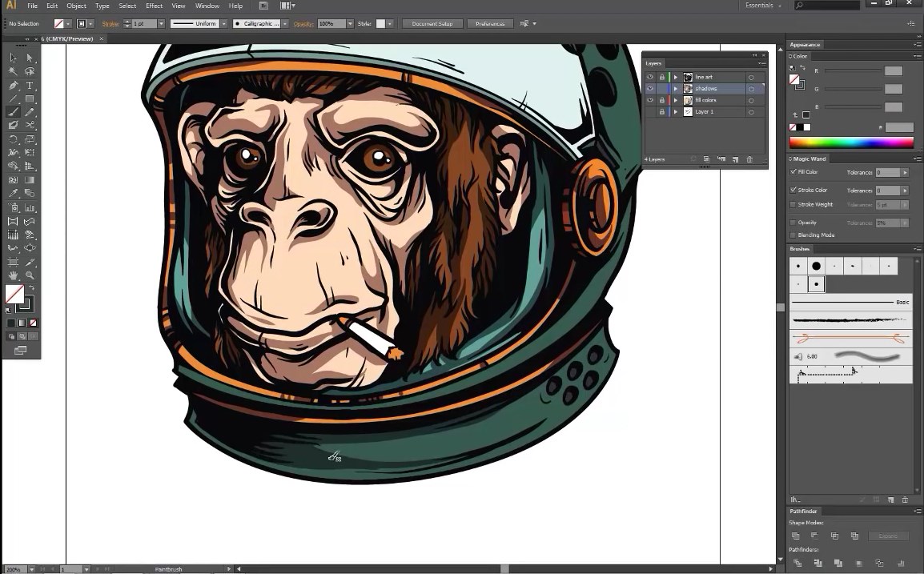924x574 pixels.
Task: Switch to the Brushes panel tab
Action: (x=799, y=249)
